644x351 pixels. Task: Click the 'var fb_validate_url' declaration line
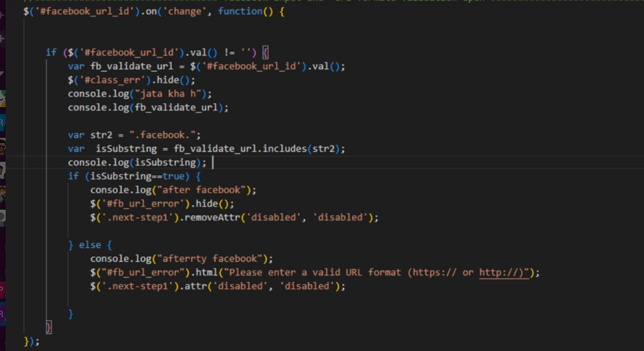[206, 66]
